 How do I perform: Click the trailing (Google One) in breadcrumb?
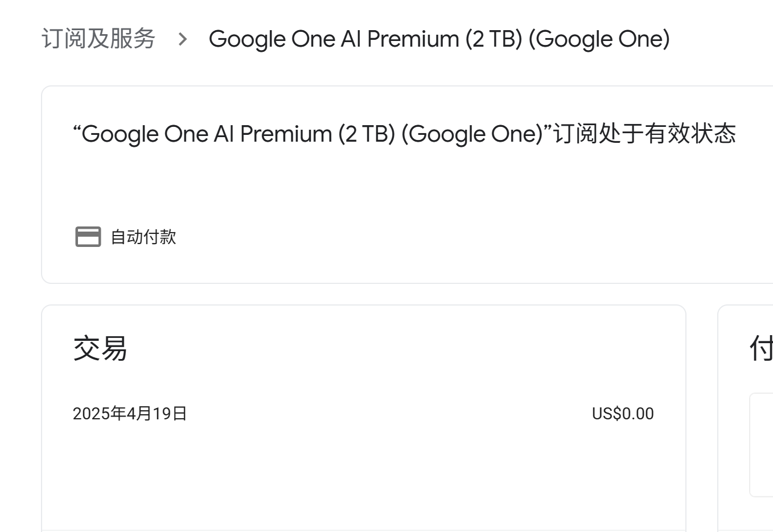(x=599, y=39)
